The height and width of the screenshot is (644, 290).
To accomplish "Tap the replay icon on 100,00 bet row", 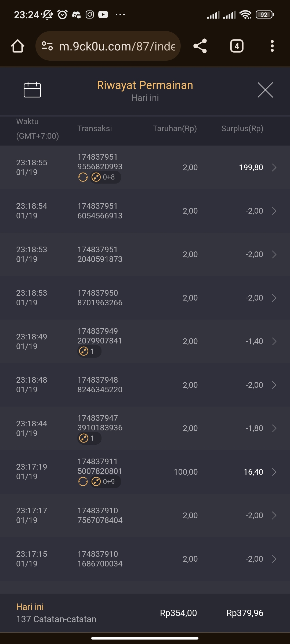I will [x=83, y=482].
